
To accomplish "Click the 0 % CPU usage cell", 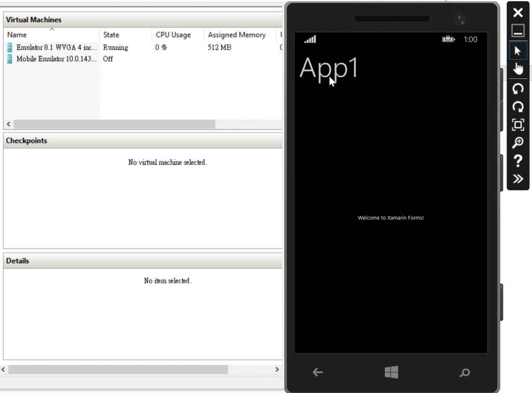I will [x=161, y=47].
